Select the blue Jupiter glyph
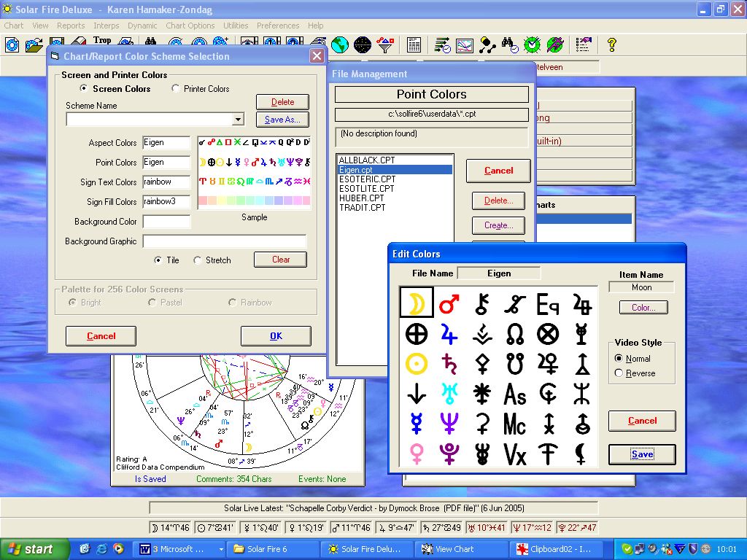Screen dimensions: 747x560 (449, 333)
